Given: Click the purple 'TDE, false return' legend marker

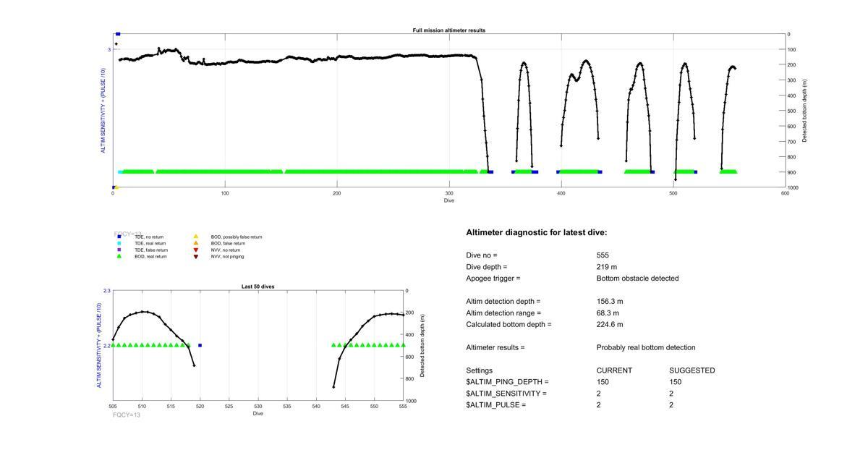Looking at the screenshot, I should [x=119, y=250].
